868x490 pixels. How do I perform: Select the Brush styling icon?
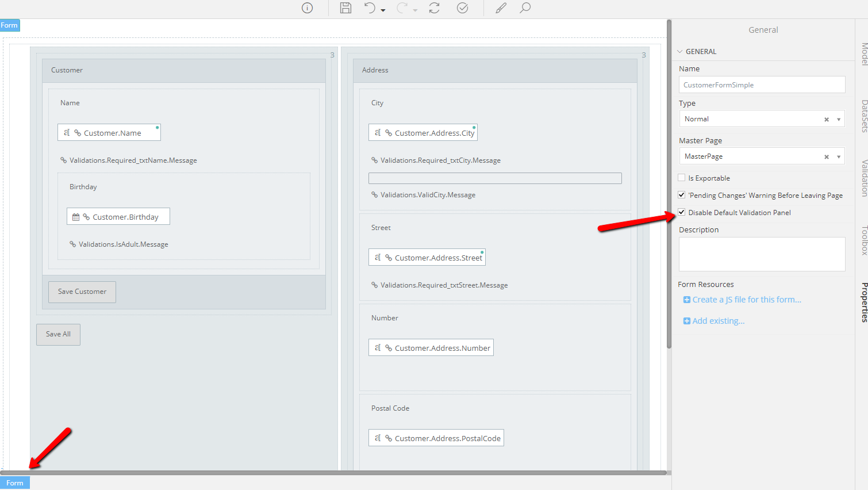(500, 8)
